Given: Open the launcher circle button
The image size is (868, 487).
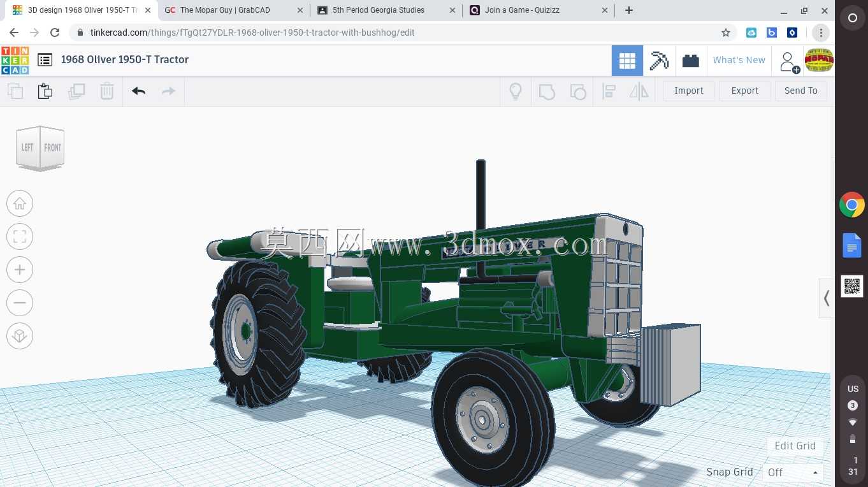Looking at the screenshot, I should coord(852,18).
